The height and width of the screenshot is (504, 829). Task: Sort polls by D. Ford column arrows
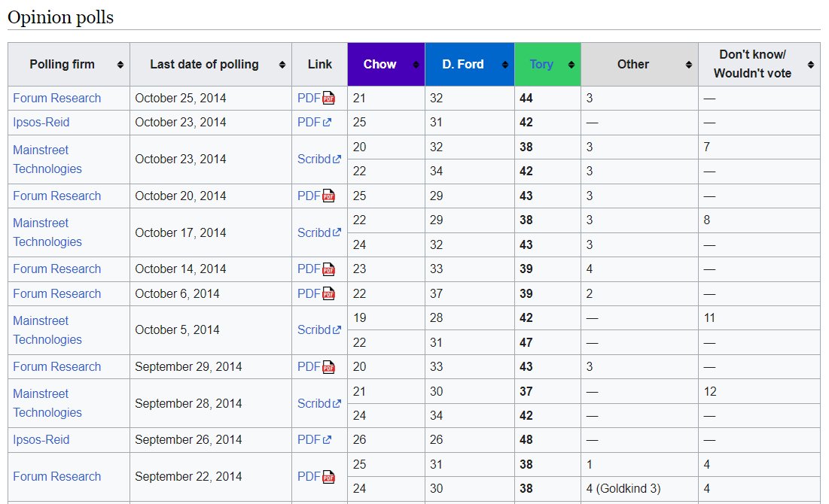coord(505,65)
